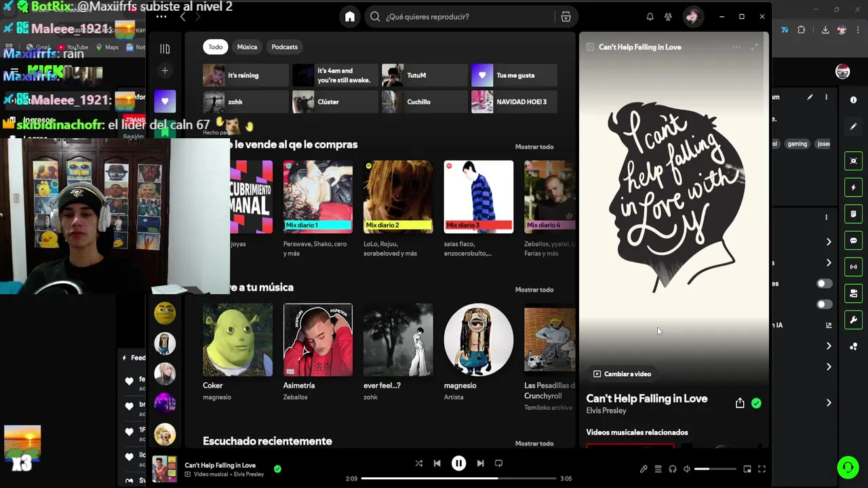Select the Podcasts filter chip

(285, 47)
